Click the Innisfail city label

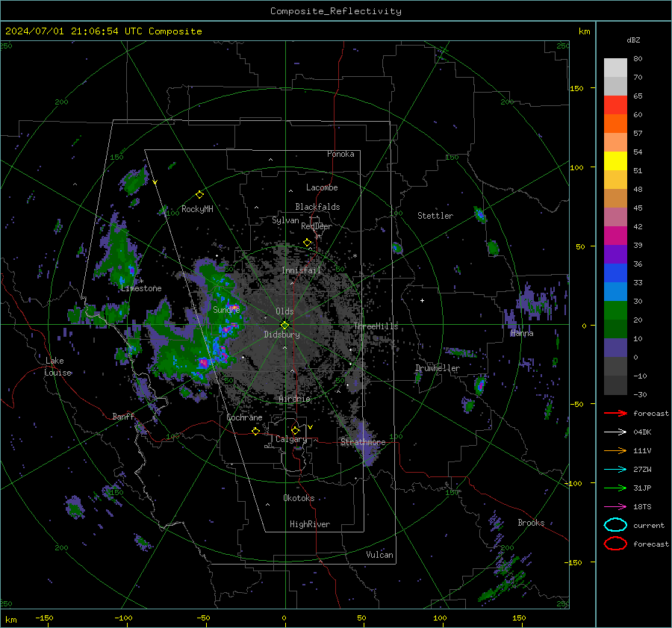(x=302, y=270)
